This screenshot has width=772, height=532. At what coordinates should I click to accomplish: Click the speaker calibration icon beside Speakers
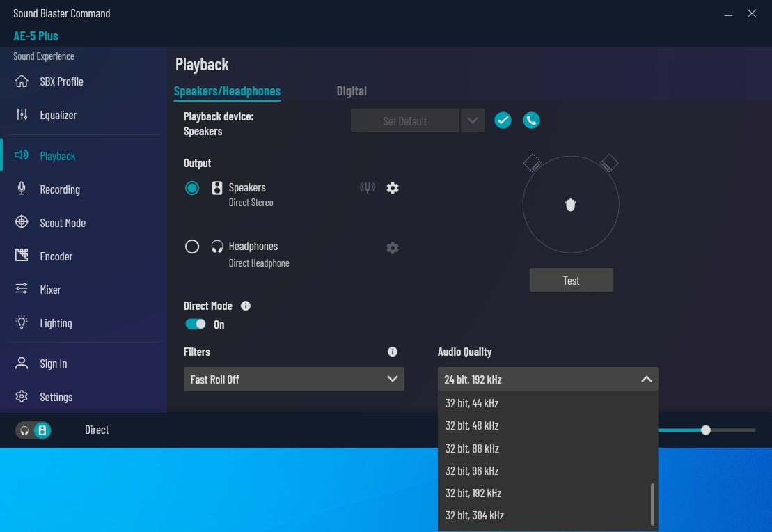[368, 187]
